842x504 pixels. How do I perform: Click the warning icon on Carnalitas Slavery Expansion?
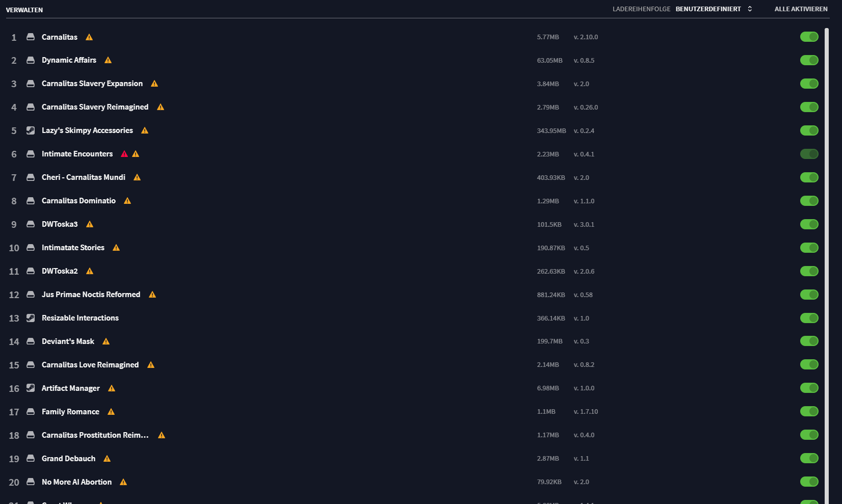[x=154, y=84]
